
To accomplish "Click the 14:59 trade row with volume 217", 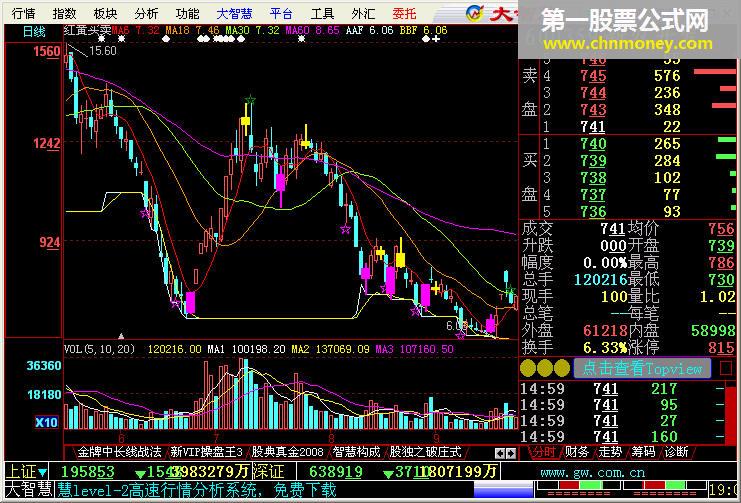I will point(621,389).
